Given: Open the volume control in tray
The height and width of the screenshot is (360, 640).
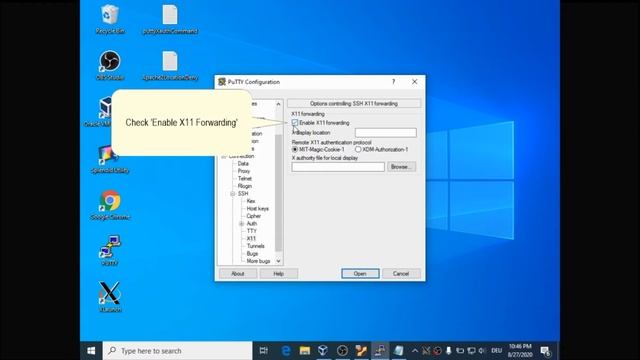Looking at the screenshot, I should coord(482,351).
